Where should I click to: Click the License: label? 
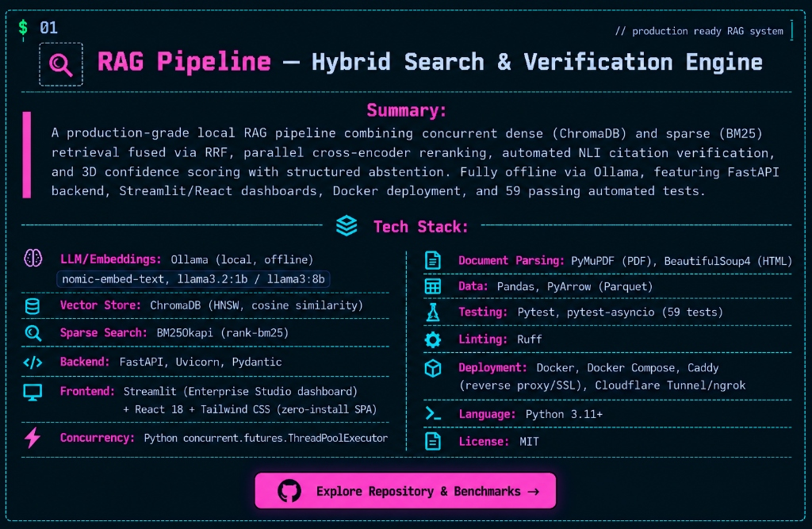(485, 442)
